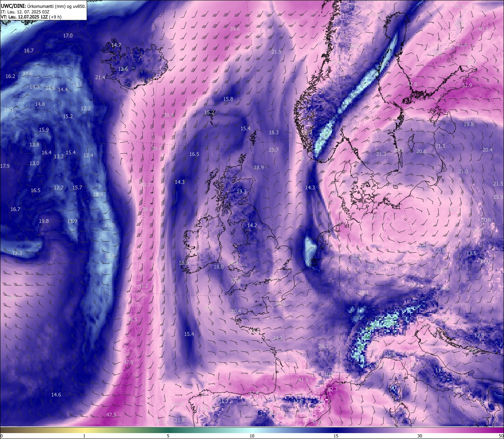
Task: Click the 21.8 value over Portugal
Action: [x=180, y=420]
